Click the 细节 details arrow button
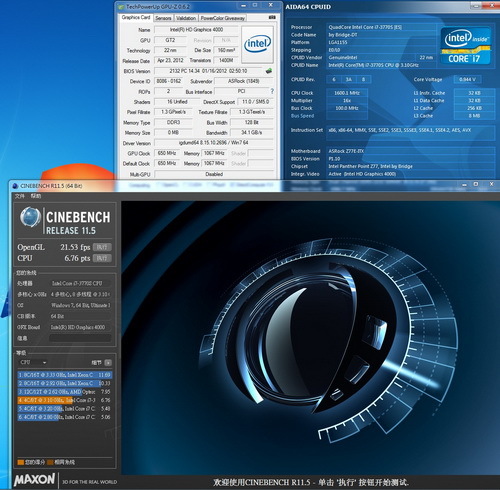The width and height of the screenshot is (500, 490). tap(108, 362)
